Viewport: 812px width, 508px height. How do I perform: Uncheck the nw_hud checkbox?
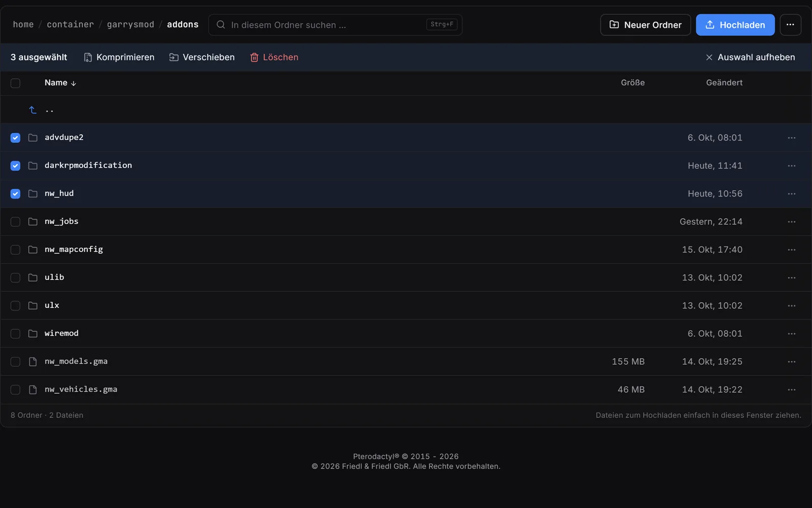pyautogui.click(x=15, y=194)
